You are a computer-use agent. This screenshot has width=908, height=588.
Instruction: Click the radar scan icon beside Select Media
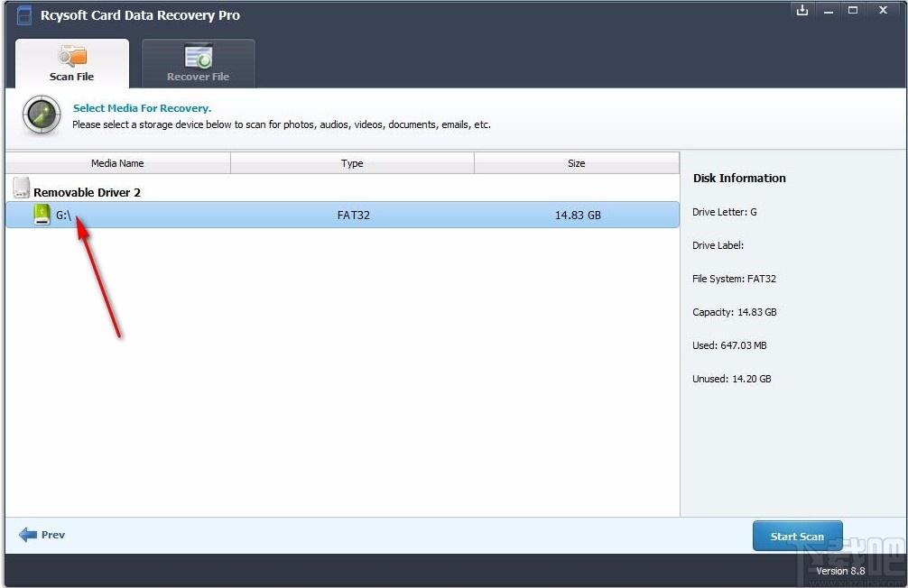click(42, 115)
